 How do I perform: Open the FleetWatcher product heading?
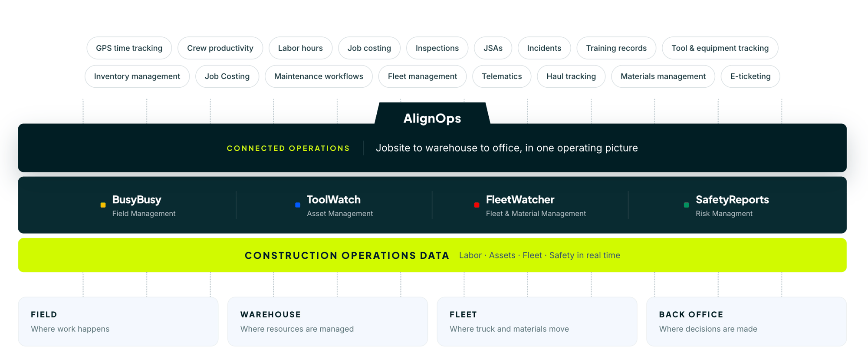coord(520,200)
